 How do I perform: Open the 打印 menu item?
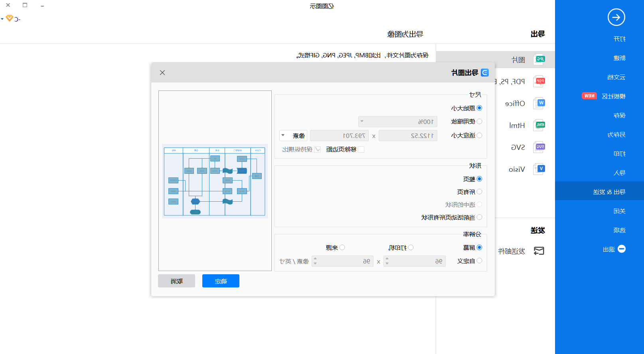coord(619,153)
